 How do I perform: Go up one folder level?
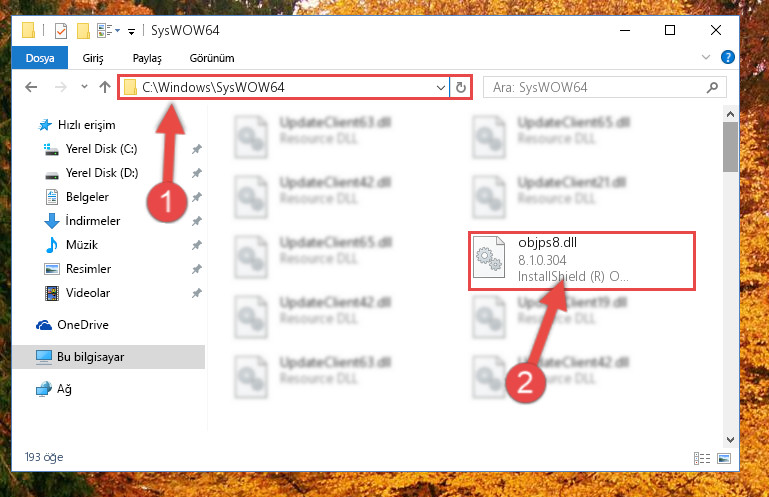click(x=105, y=87)
